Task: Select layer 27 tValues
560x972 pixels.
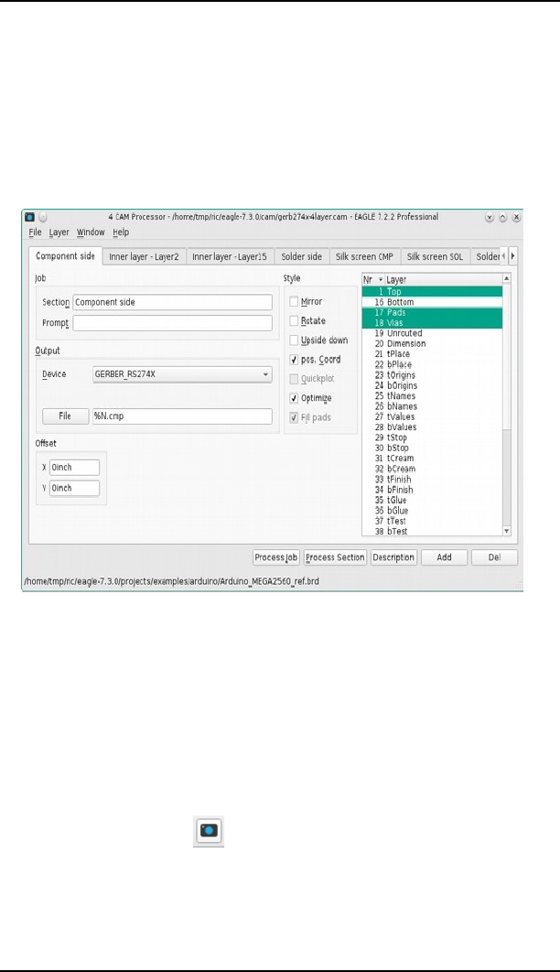Action: (433, 416)
